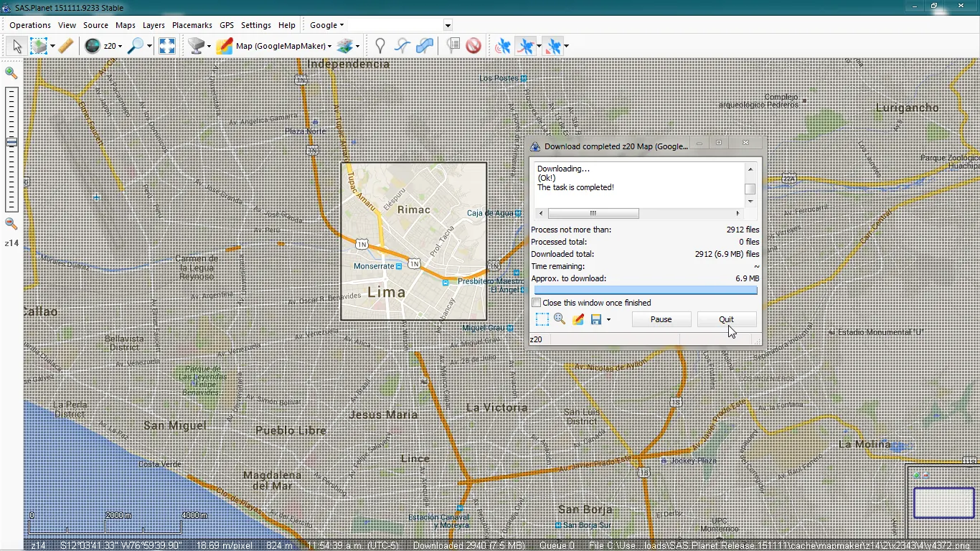Select the ruler distance measurement tool

pyautogui.click(x=65, y=46)
